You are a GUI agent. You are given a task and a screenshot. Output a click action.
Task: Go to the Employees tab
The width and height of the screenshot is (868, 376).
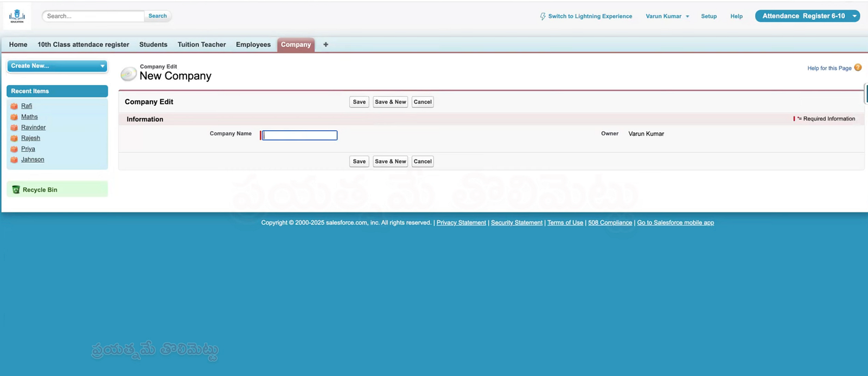click(x=253, y=44)
